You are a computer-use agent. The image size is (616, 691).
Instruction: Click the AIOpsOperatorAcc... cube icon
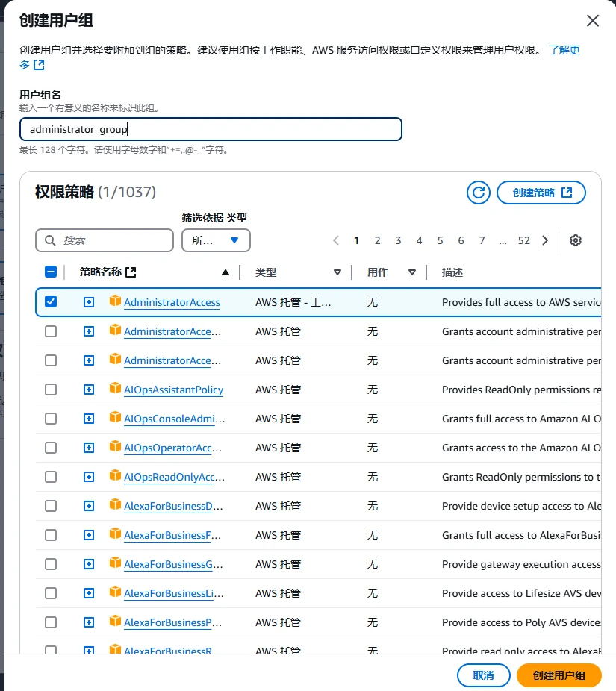(x=115, y=446)
